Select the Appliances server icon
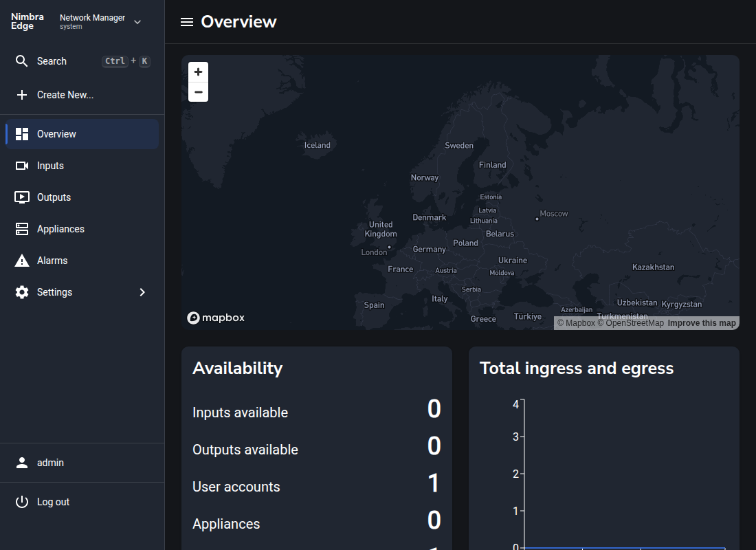The image size is (756, 550). coord(22,229)
